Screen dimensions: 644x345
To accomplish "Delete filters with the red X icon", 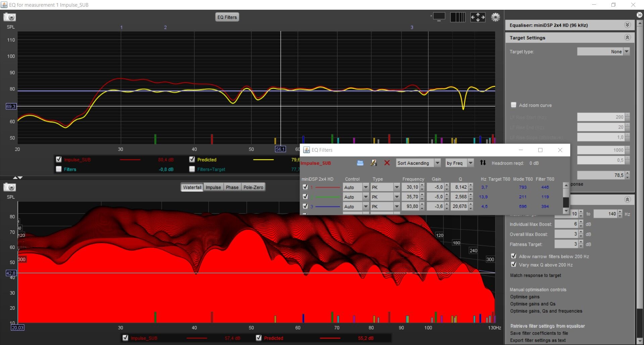I will coord(387,163).
